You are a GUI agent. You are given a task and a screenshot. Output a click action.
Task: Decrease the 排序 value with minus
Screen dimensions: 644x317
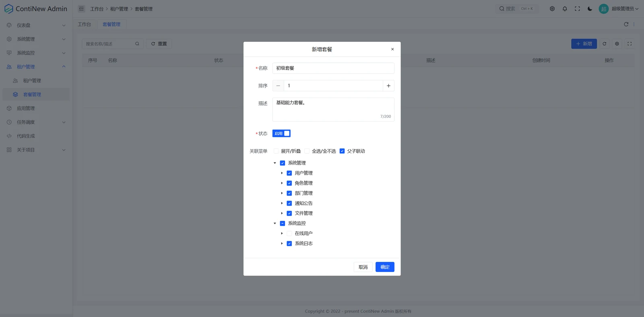[278, 86]
